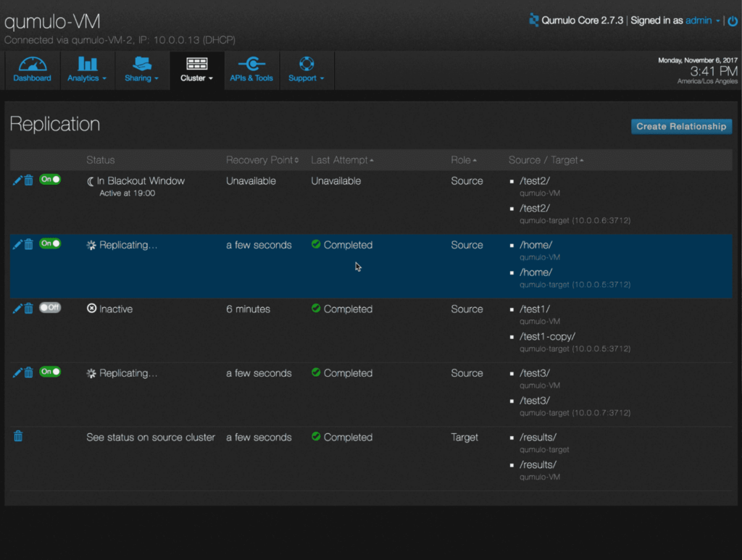The image size is (742, 560).
Task: Open the admin user dropdown arrow
Action: pos(718,21)
